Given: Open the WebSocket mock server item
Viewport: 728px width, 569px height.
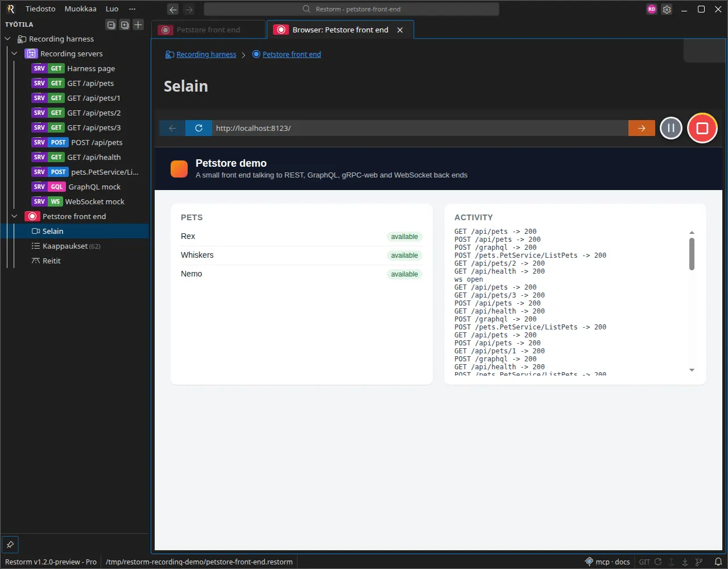Looking at the screenshot, I should tap(75, 201).
